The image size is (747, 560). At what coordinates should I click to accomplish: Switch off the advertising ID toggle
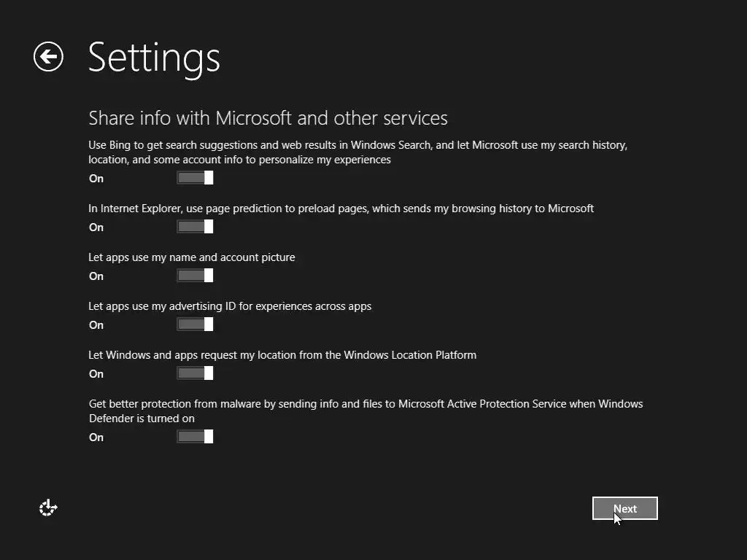coord(195,324)
